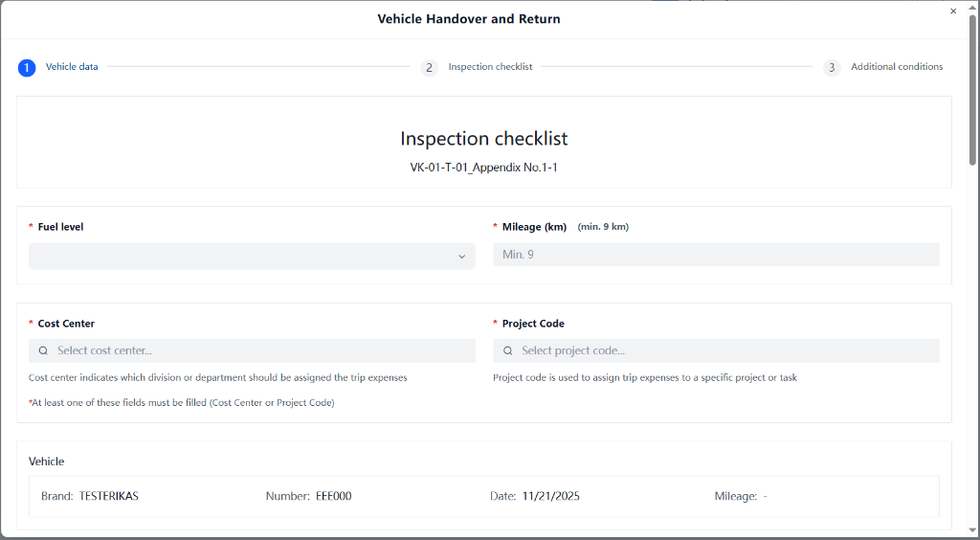Viewport: 980px width, 540px height.
Task: Click the scrollbar down arrow
Action: point(972,532)
